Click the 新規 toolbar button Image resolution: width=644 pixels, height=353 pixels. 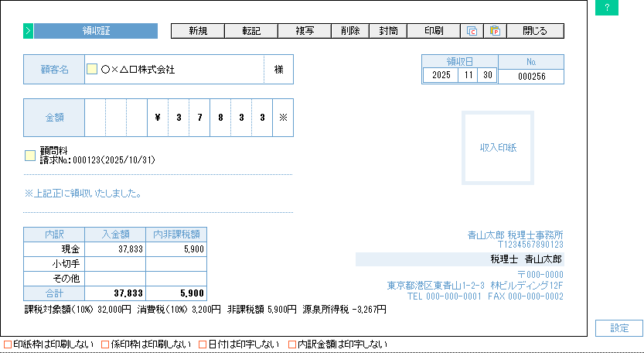[x=197, y=32]
